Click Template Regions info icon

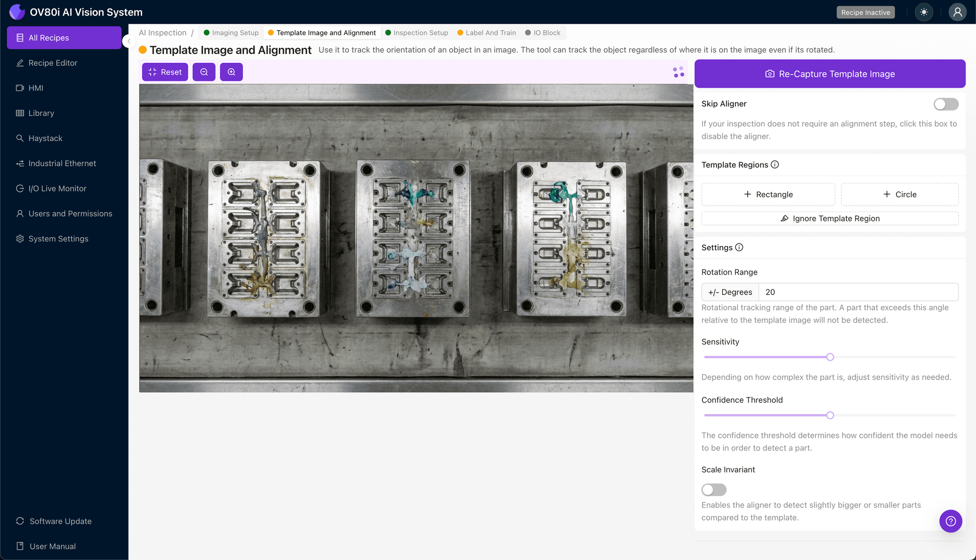775,164
